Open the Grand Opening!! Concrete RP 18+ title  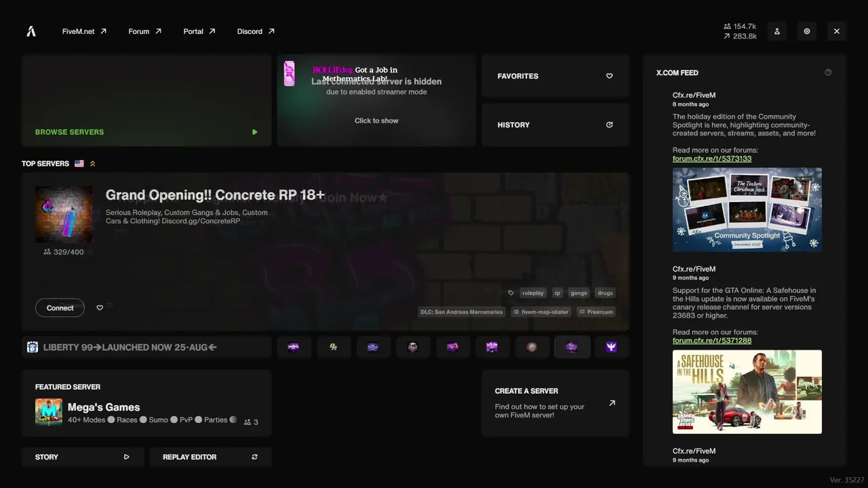[x=215, y=195]
